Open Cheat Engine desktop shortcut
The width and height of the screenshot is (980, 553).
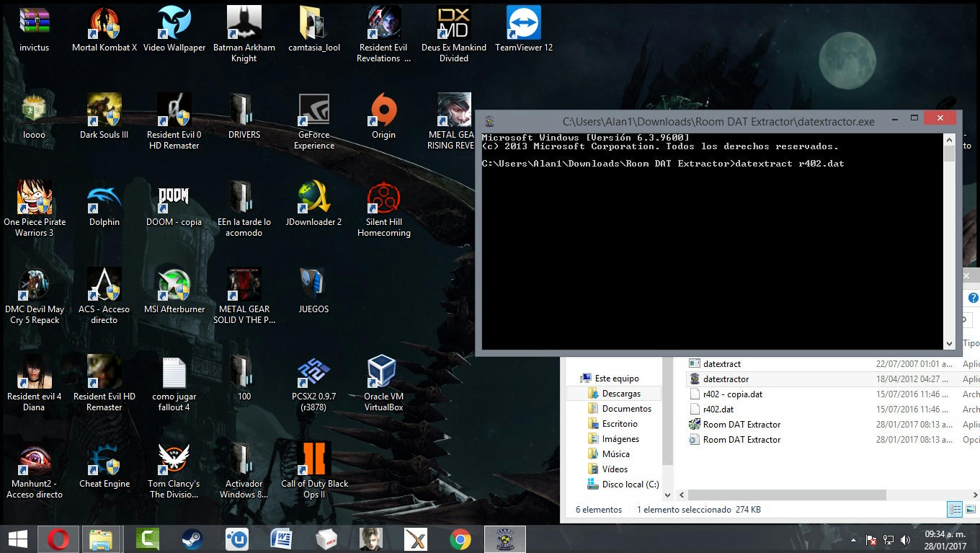(104, 466)
